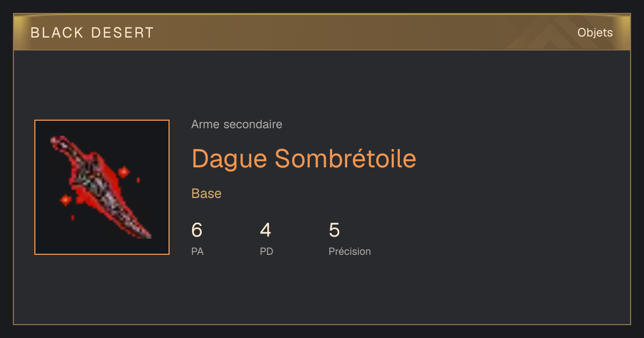Click the PD stat label
The image size is (644, 338).
267,251
